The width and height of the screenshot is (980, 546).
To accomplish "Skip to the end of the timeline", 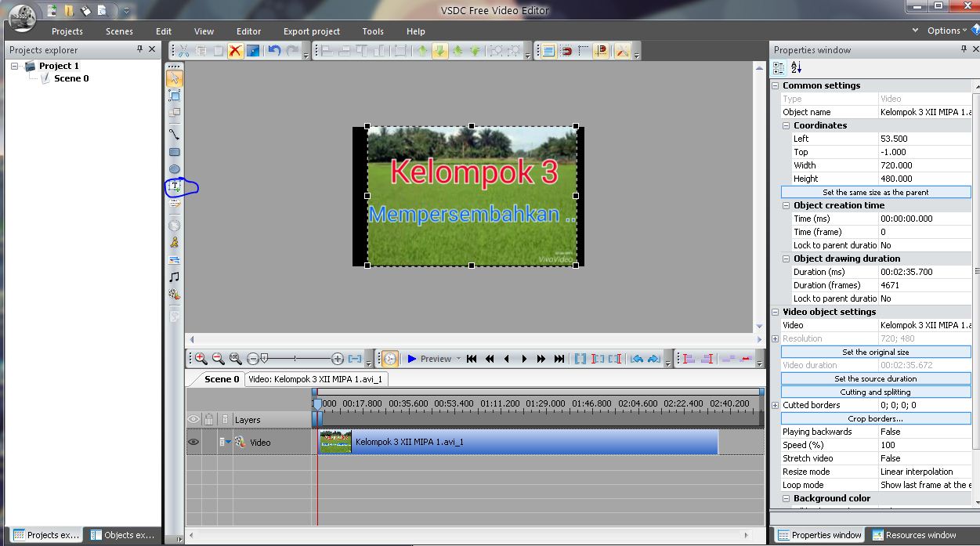I will point(559,359).
